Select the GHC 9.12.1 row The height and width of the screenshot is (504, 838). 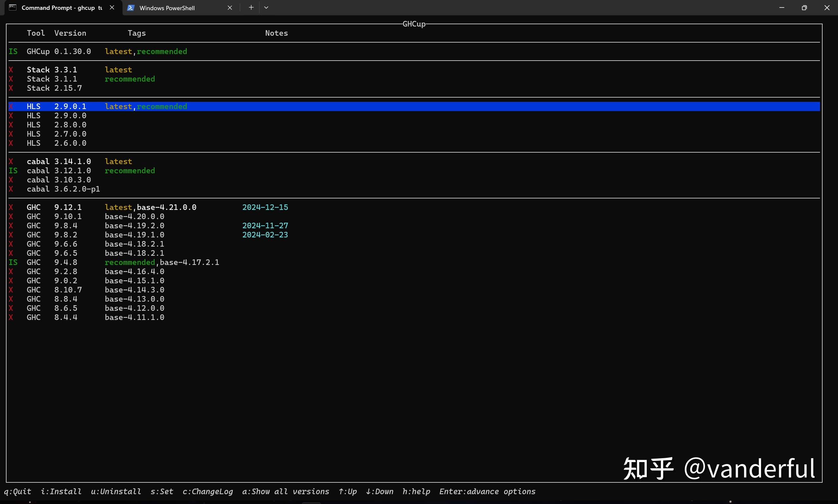414,207
